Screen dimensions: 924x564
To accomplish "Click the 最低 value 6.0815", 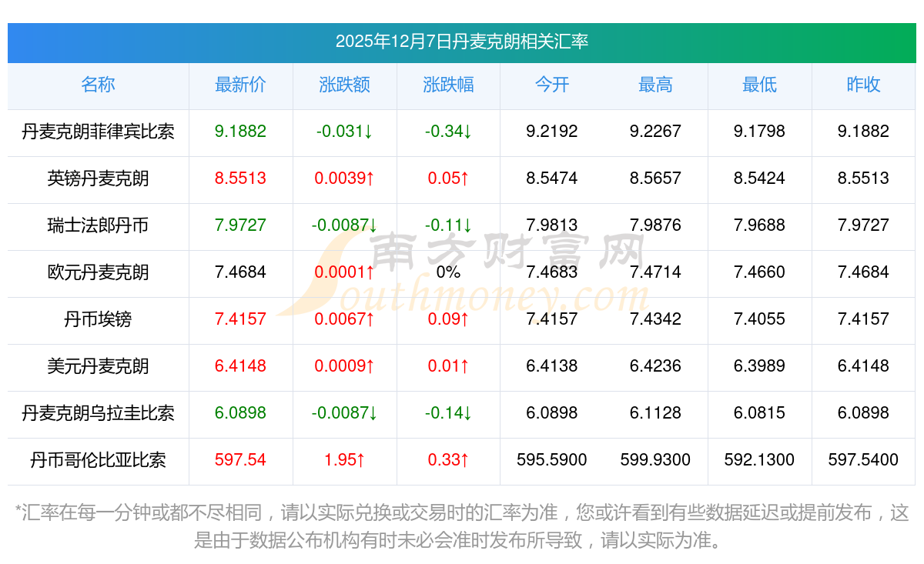I will tap(759, 413).
